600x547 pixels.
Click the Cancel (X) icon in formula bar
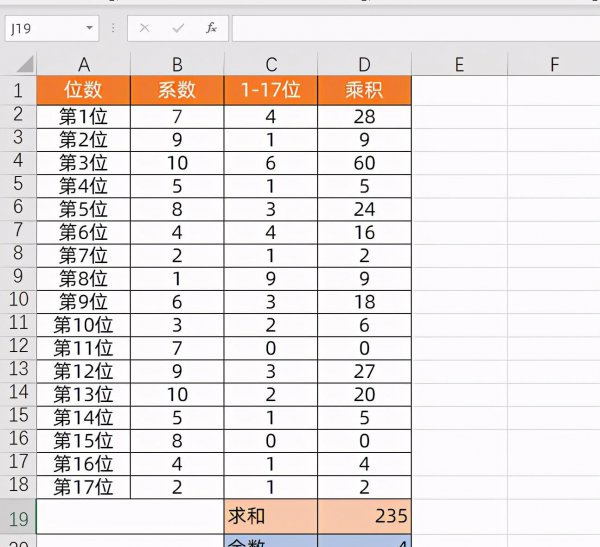145,29
